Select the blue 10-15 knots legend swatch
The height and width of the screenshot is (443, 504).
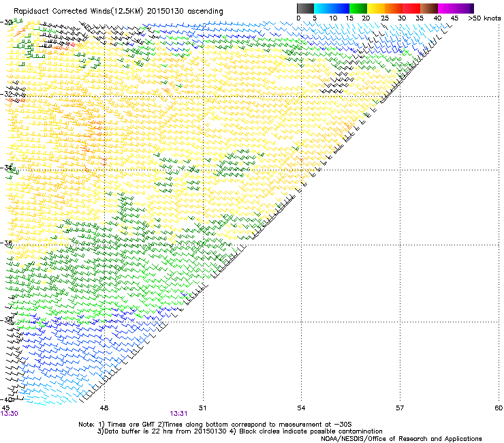click(x=341, y=8)
